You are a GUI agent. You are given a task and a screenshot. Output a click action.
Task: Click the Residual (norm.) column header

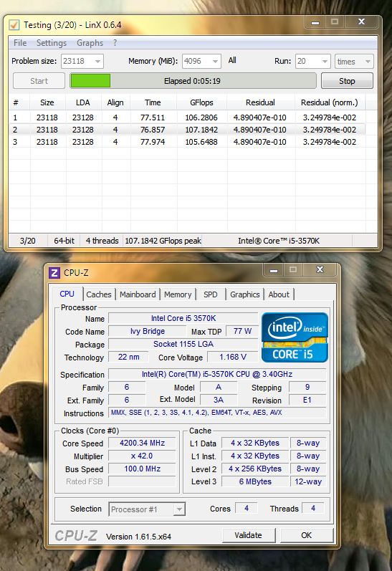pos(330,102)
